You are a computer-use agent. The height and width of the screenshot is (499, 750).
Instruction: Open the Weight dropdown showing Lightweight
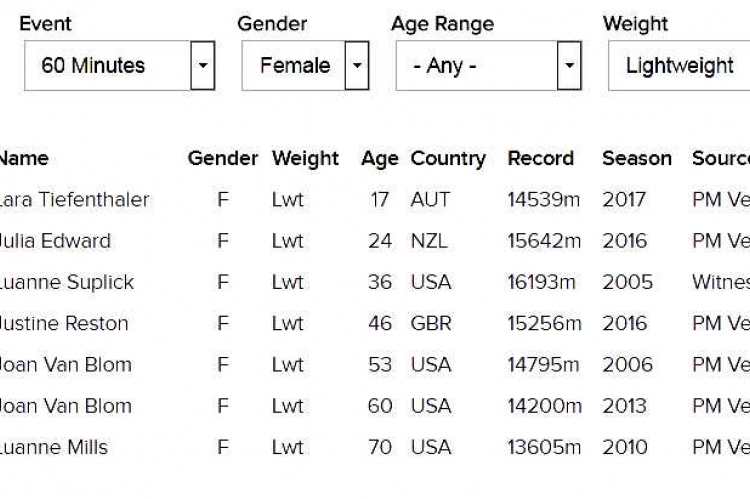[x=679, y=66]
